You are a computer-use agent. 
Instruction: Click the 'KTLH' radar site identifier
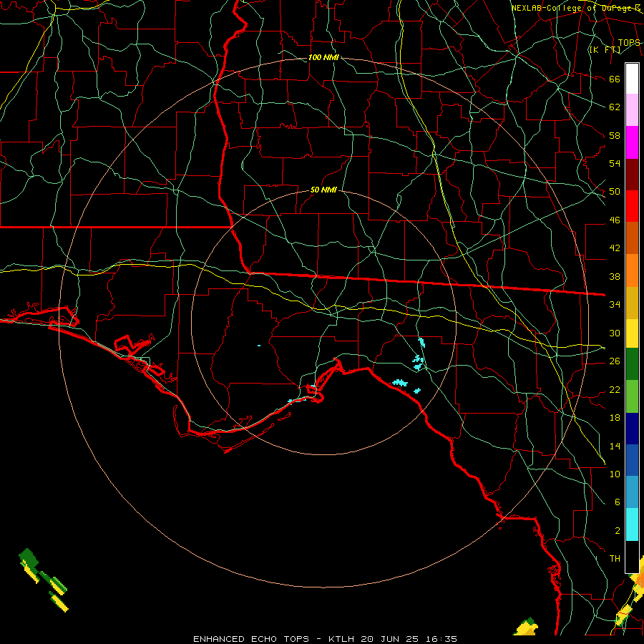coord(341,639)
